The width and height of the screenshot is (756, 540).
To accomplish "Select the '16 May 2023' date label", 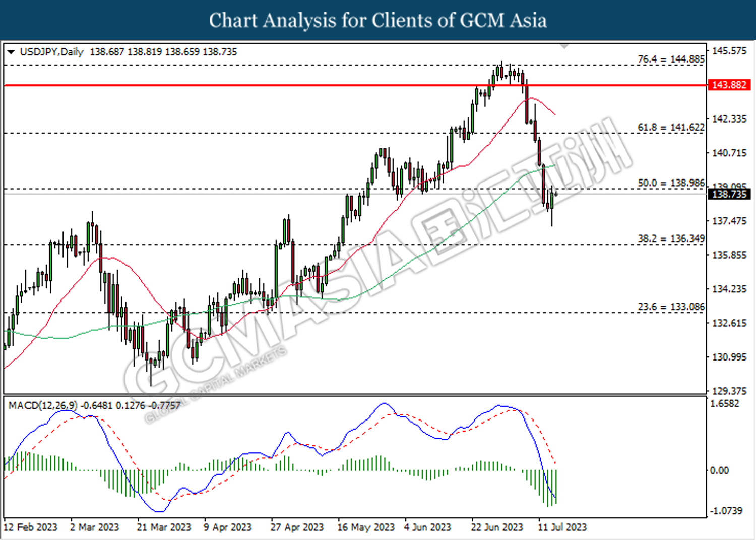I will pyautogui.click(x=366, y=527).
